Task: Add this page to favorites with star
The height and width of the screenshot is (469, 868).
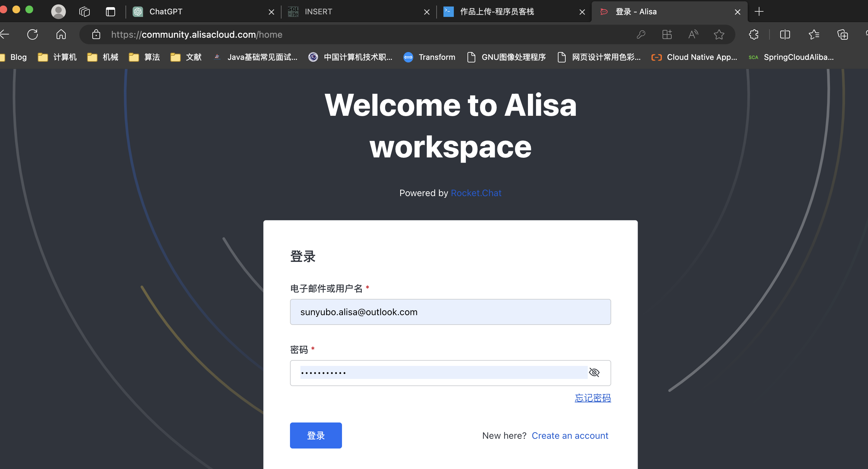Action: click(x=719, y=34)
